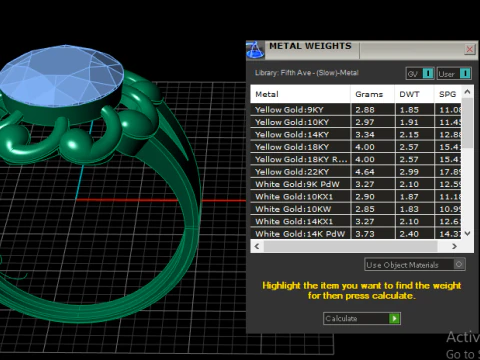Toggle Use Object Materials option
The height and width of the screenshot is (360, 480).
tap(415, 265)
